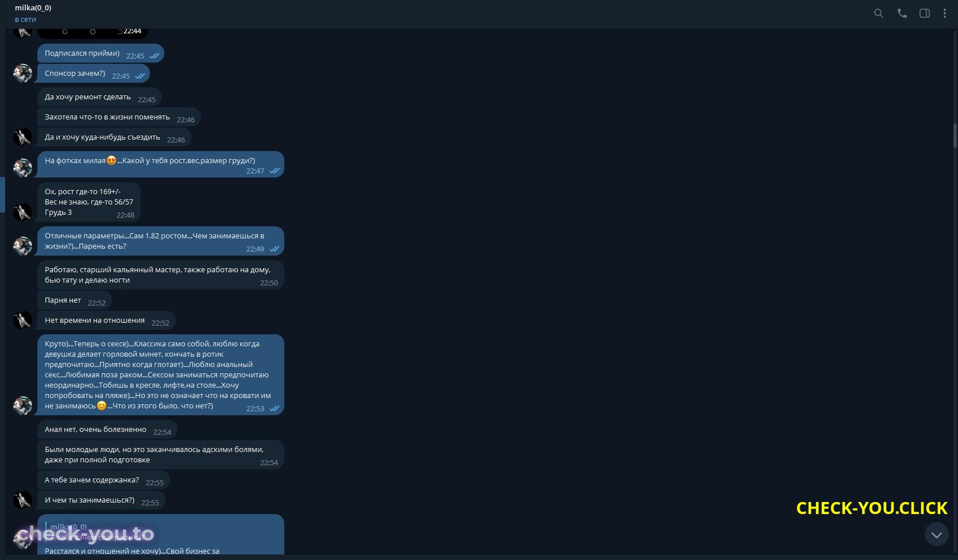
Task: Select long message starting 'Круто)...Теперь о сексе'
Action: tap(161, 375)
